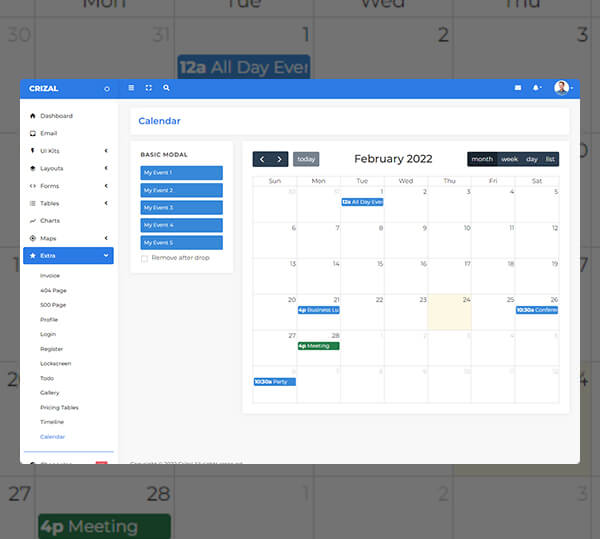Go to next month with right arrow
Screen dimensions: 600x539
pyautogui.click(x=279, y=159)
